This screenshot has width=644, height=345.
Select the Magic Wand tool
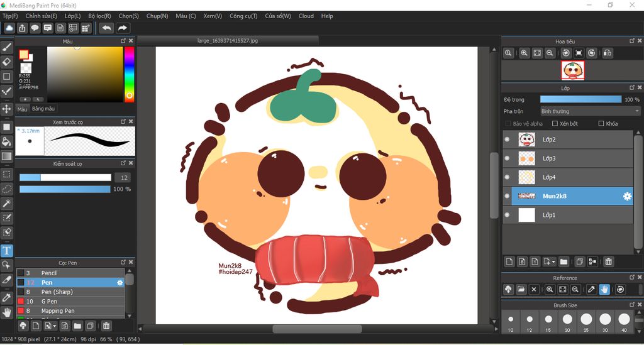coord(6,204)
